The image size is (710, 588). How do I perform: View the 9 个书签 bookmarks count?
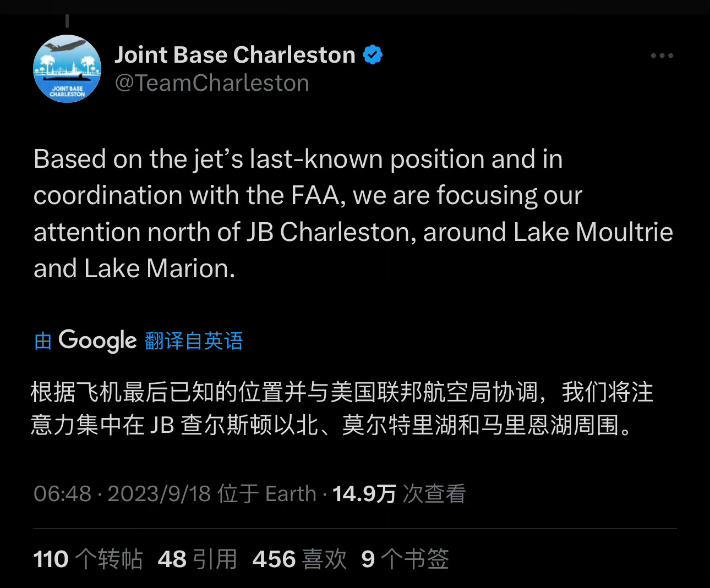pyautogui.click(x=405, y=559)
